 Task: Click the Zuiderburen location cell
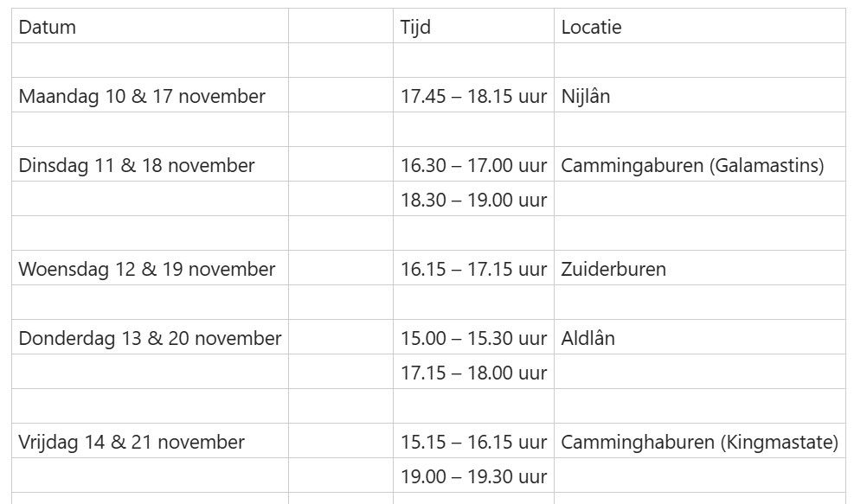[x=613, y=269]
